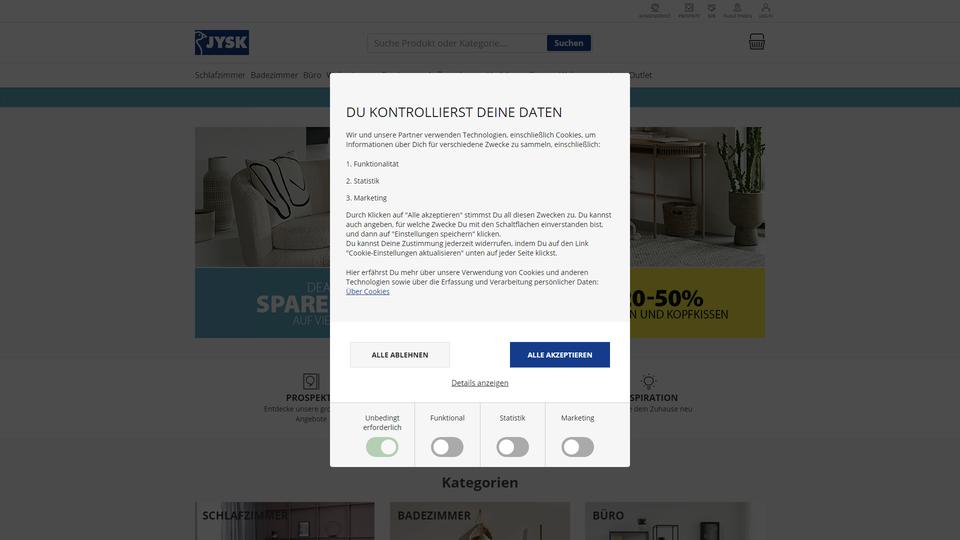Screen dimensions: 960x540
Task: Open the Outlet menu item
Action: 641,75
